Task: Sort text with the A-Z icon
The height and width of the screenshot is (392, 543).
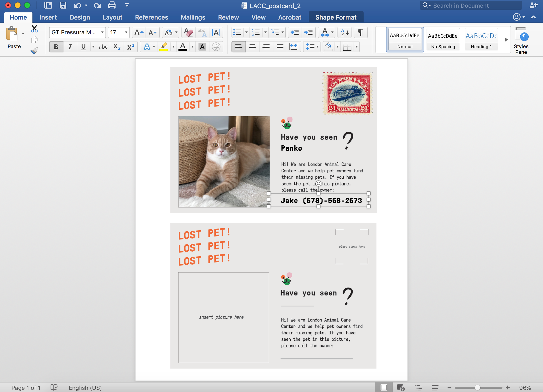Action: tap(345, 32)
